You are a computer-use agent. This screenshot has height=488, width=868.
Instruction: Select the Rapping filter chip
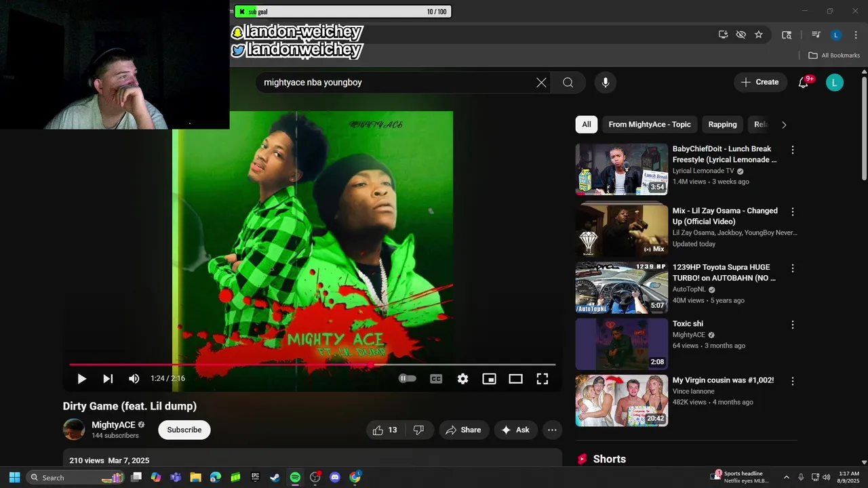pyautogui.click(x=722, y=125)
